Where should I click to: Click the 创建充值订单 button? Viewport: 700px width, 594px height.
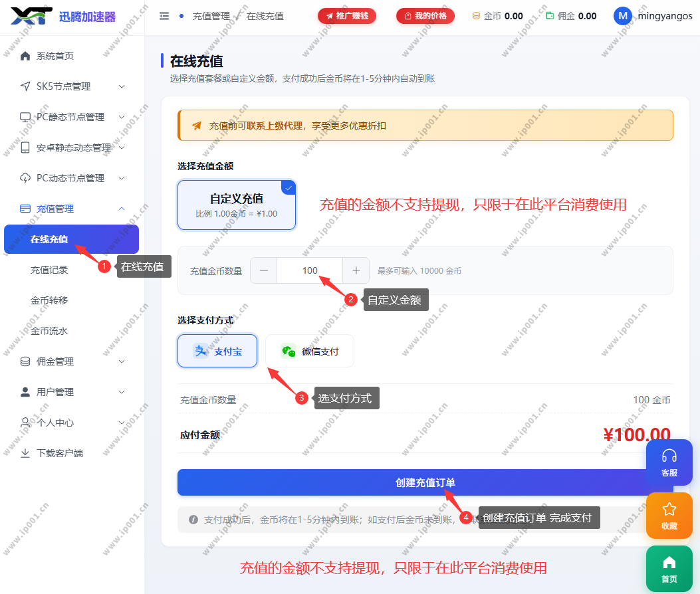425,482
